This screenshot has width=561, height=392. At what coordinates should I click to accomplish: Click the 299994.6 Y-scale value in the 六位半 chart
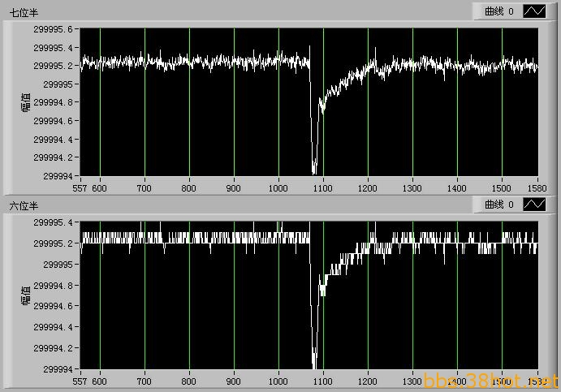(x=53, y=306)
